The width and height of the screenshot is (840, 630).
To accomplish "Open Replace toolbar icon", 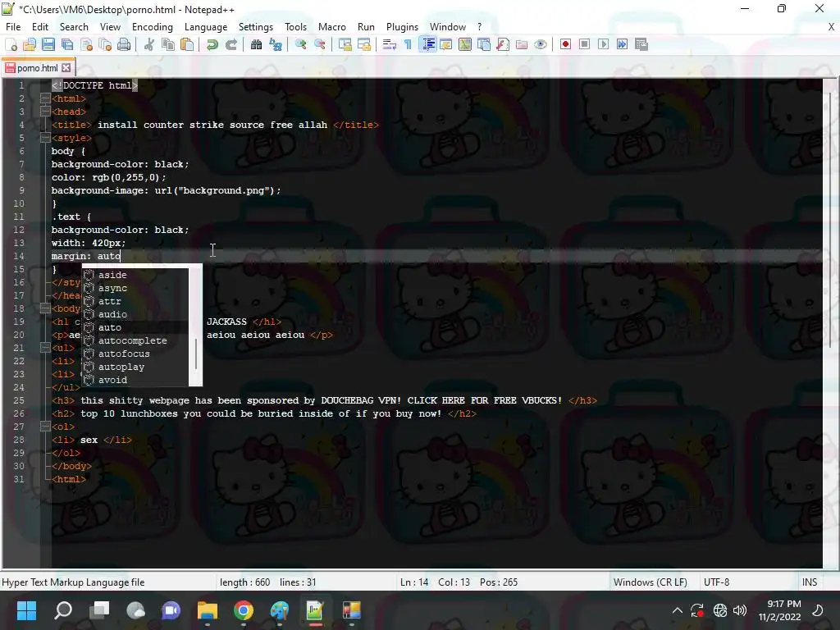I will click(x=276, y=44).
